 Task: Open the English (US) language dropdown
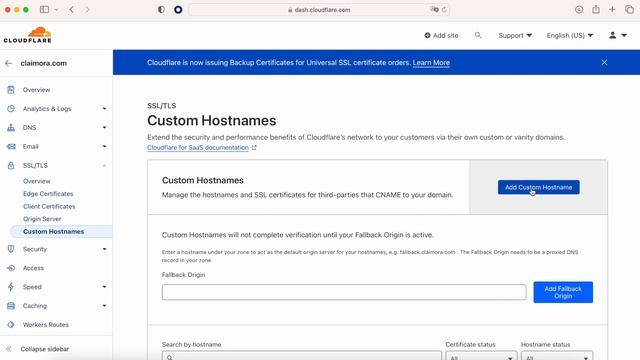570,36
